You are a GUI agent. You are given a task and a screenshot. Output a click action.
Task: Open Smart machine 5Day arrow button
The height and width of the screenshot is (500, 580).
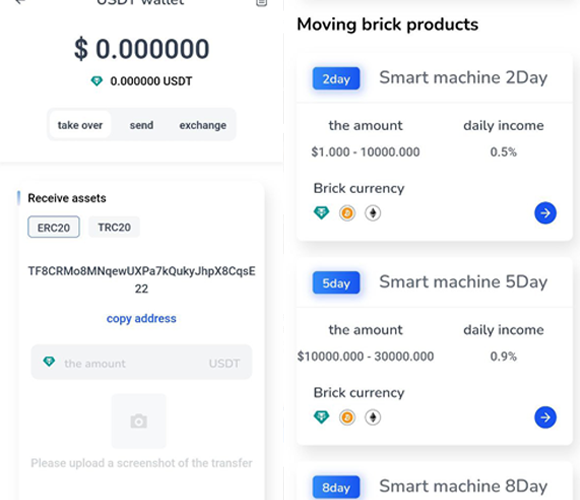tap(545, 418)
